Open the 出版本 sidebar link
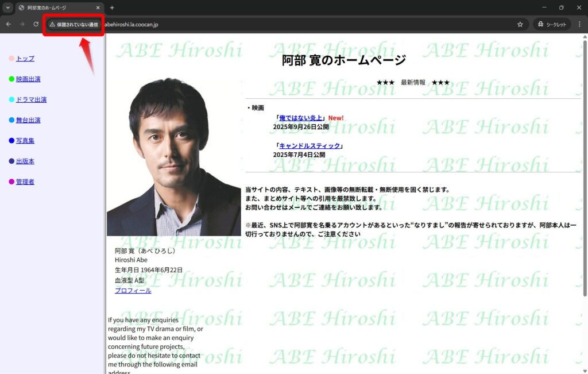This screenshot has height=374, width=588. tap(25, 161)
